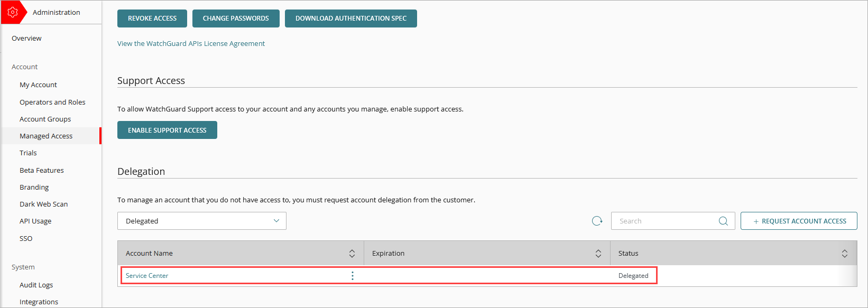Image resolution: width=868 pixels, height=308 pixels.
Task: Sort by the Account Name column arrows
Action: (x=352, y=254)
